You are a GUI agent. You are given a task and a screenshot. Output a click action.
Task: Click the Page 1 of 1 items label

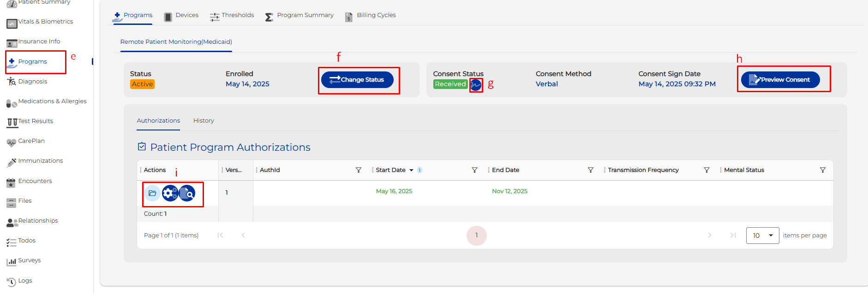pos(171,236)
